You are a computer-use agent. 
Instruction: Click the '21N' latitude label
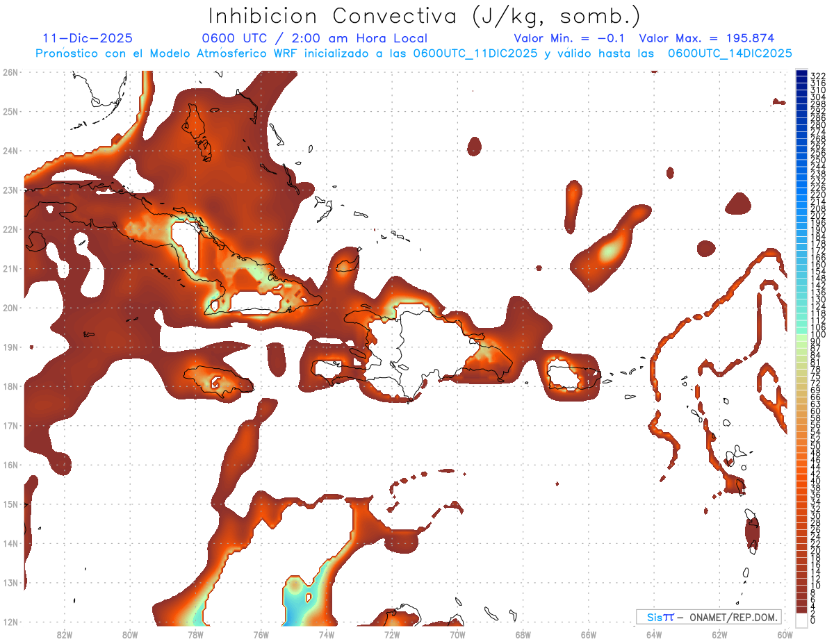tap(10, 268)
